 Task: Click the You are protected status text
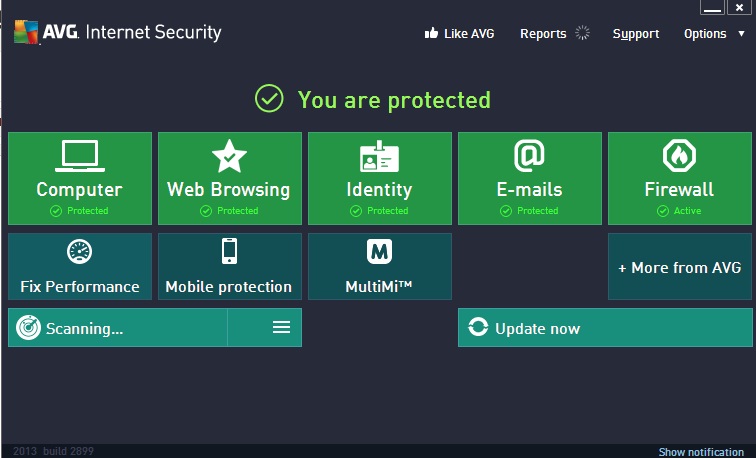coord(394,100)
